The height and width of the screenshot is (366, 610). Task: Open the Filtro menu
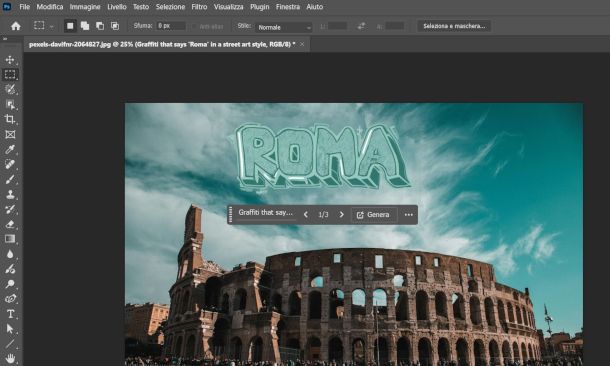tap(199, 7)
